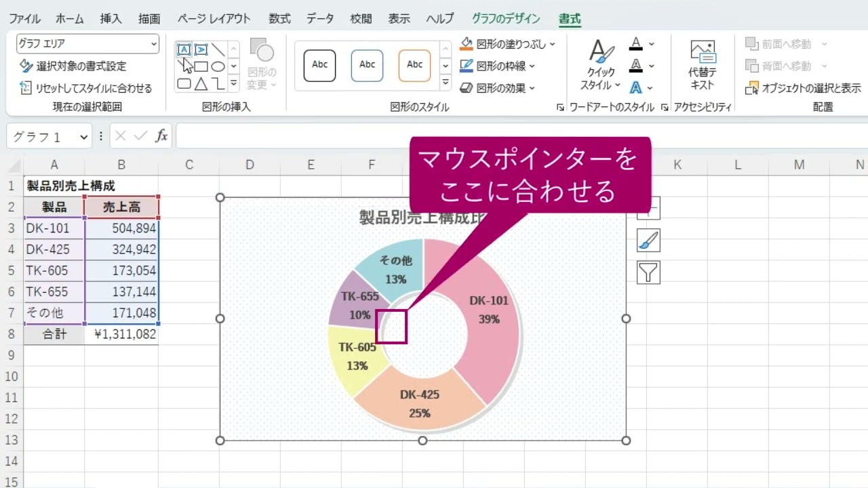Select the text box shape tool
Image resolution: width=868 pixels, height=488 pixels.
pyautogui.click(x=184, y=49)
